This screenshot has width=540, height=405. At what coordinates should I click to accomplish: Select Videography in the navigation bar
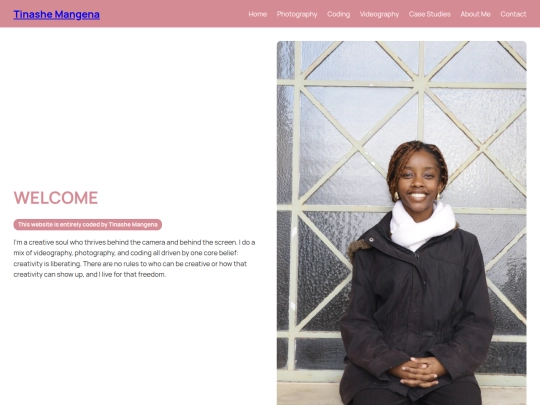379,14
